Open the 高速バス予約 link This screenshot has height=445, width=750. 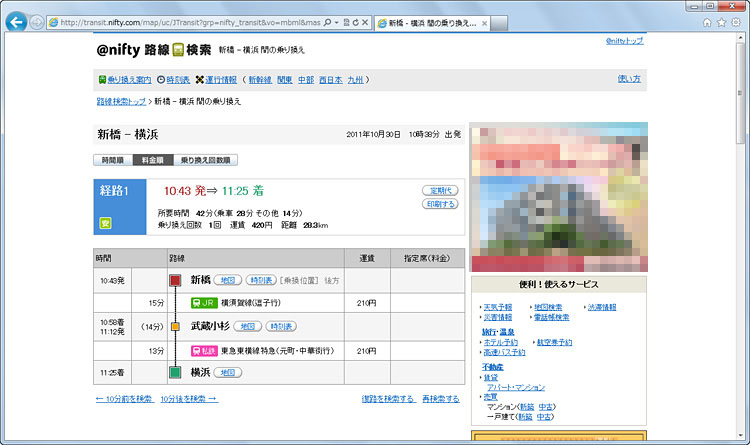pyautogui.click(x=504, y=352)
